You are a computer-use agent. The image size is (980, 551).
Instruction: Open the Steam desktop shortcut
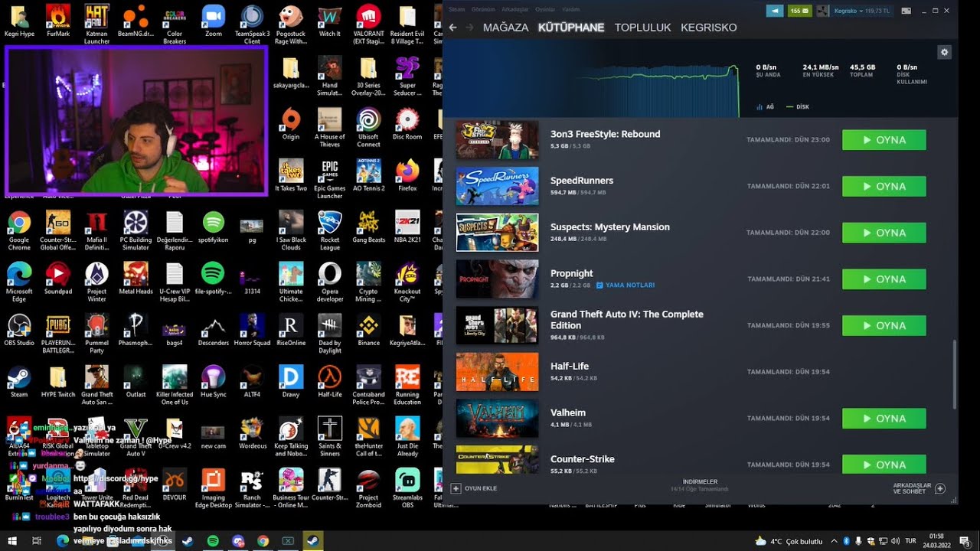(x=19, y=382)
